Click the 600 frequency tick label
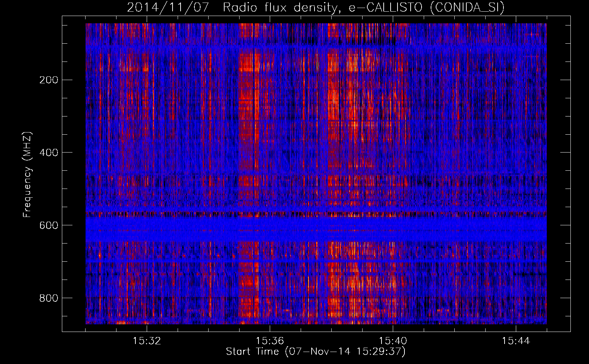589x364 pixels. [x=48, y=225]
